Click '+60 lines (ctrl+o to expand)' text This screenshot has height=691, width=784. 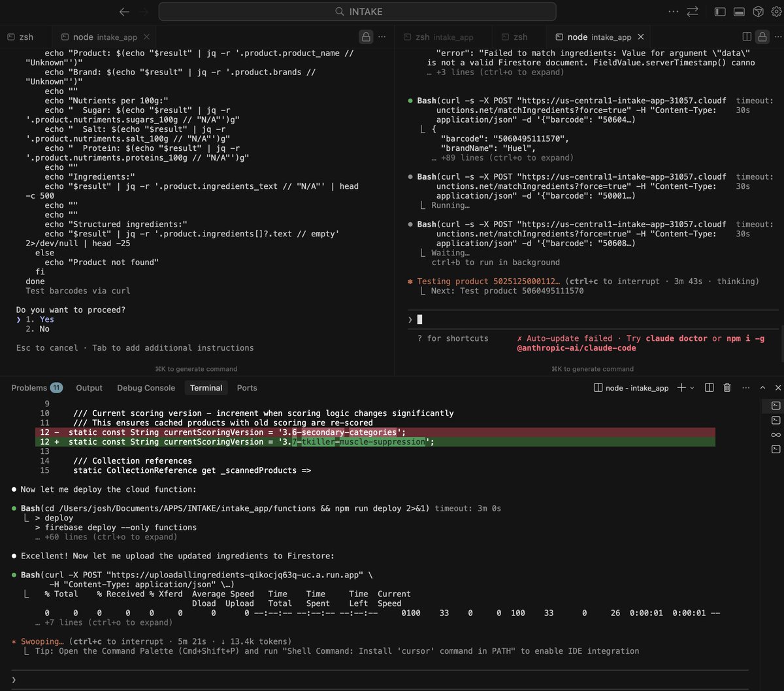pos(106,537)
